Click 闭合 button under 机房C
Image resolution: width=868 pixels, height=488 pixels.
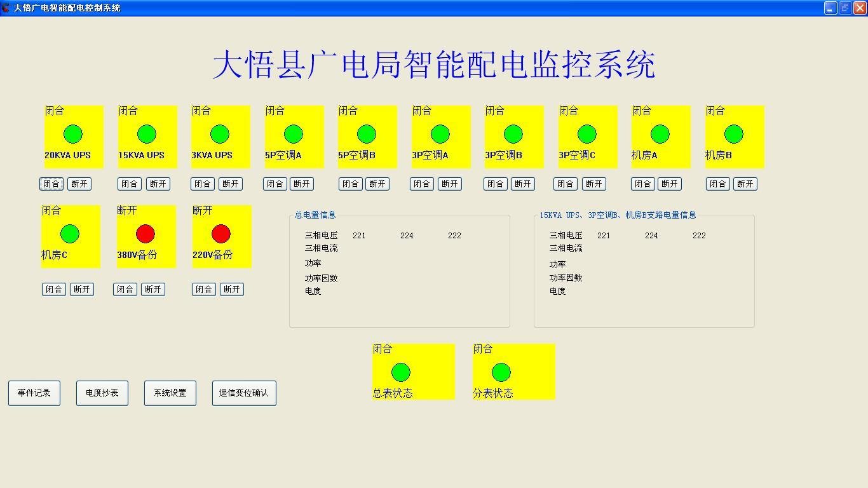point(54,289)
